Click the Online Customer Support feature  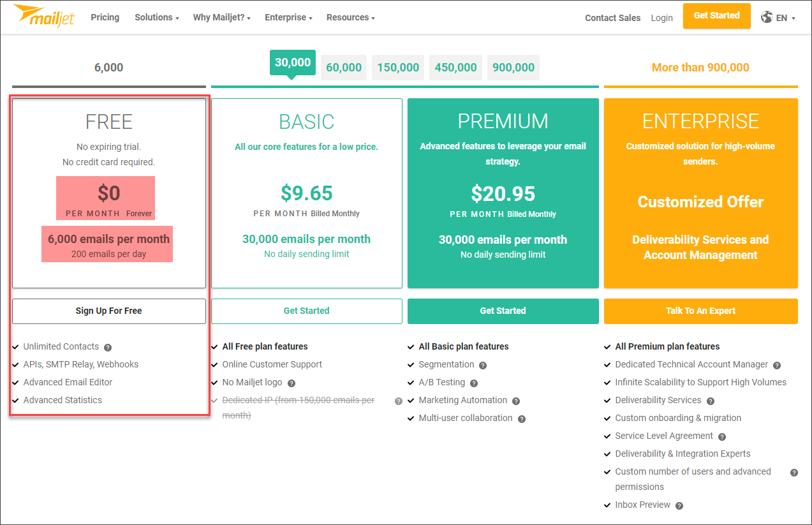click(x=272, y=365)
